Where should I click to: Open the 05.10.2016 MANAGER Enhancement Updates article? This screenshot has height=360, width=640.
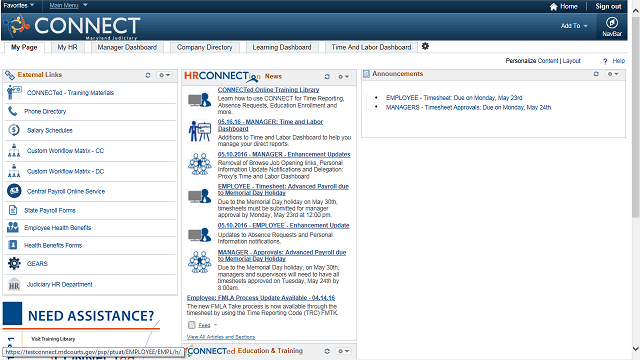(284, 154)
